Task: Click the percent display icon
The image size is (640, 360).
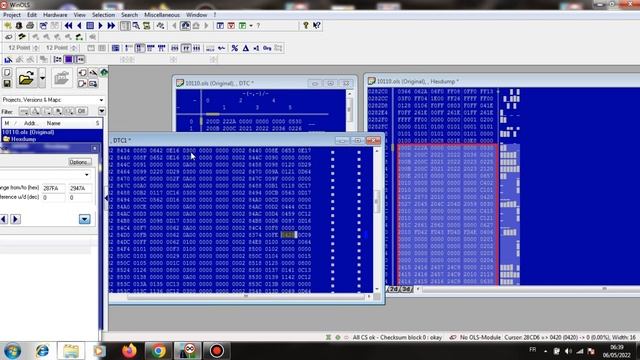Action: coord(235,48)
